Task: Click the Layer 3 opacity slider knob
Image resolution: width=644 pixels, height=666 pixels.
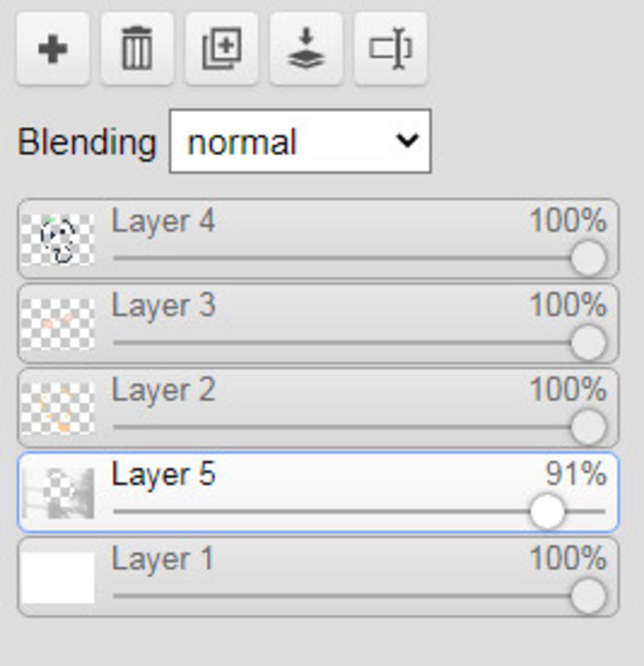Action: click(x=589, y=342)
